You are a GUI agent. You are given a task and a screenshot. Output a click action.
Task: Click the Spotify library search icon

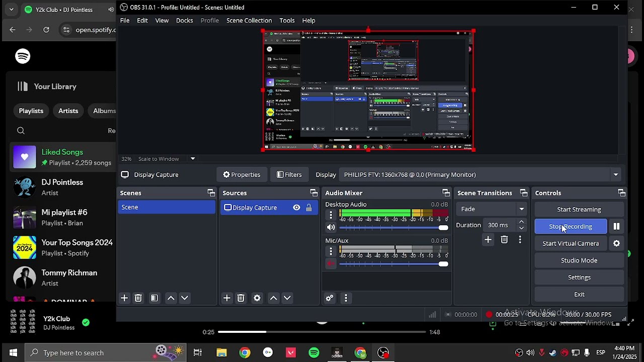coord(21,131)
